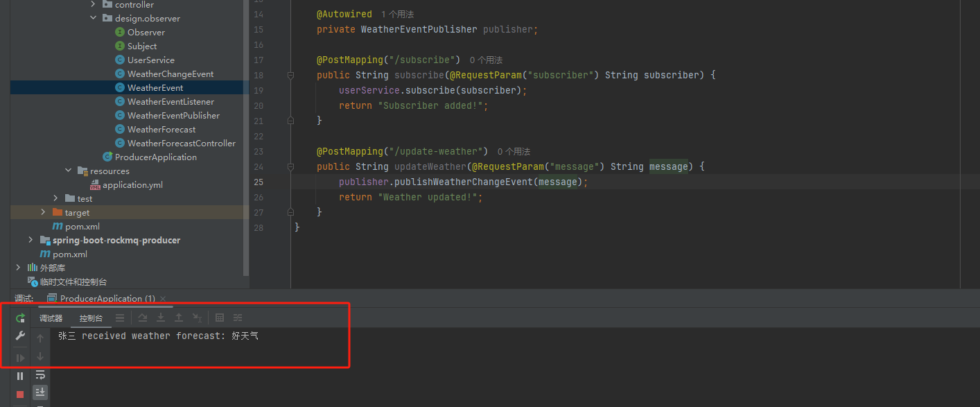
Task: Open pom.xml under the target folder
Action: pos(82,226)
